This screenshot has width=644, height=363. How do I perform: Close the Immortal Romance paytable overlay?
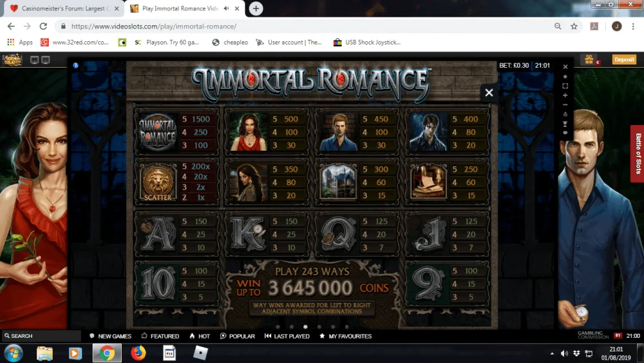(489, 92)
